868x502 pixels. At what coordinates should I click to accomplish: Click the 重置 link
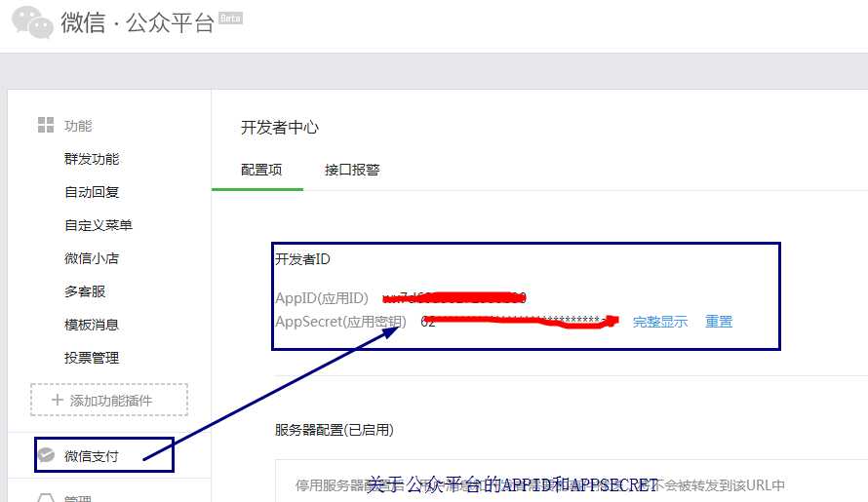coord(719,322)
